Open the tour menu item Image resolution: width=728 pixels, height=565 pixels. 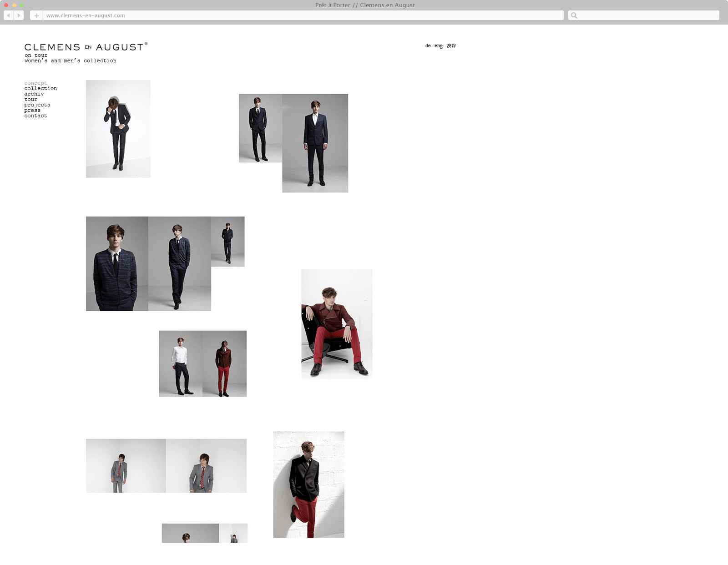coord(31,99)
